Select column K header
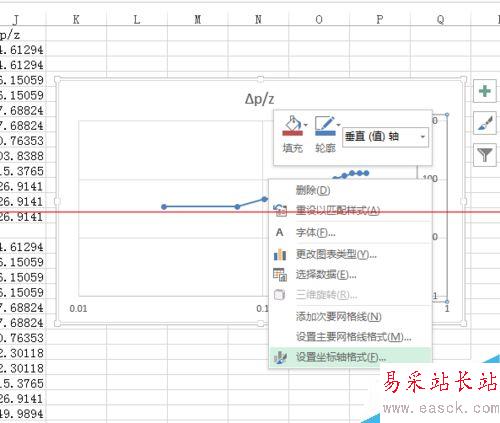The width and height of the screenshot is (500, 423). [x=76, y=19]
